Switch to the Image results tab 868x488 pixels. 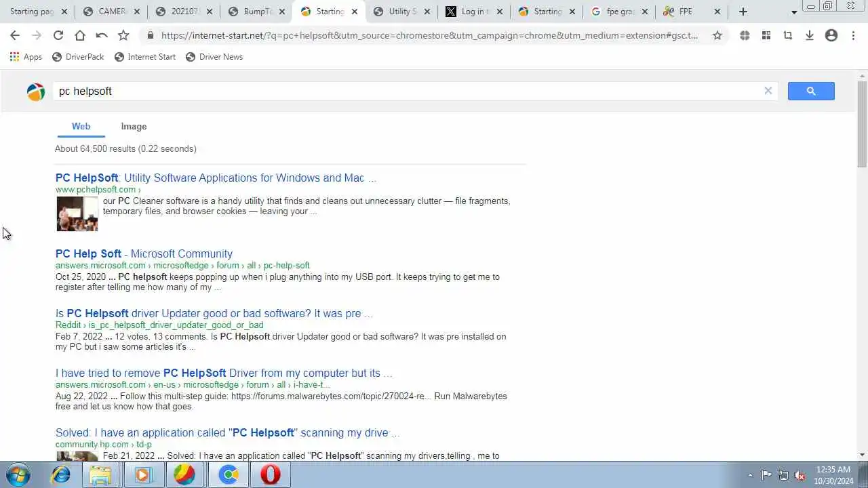click(134, 127)
